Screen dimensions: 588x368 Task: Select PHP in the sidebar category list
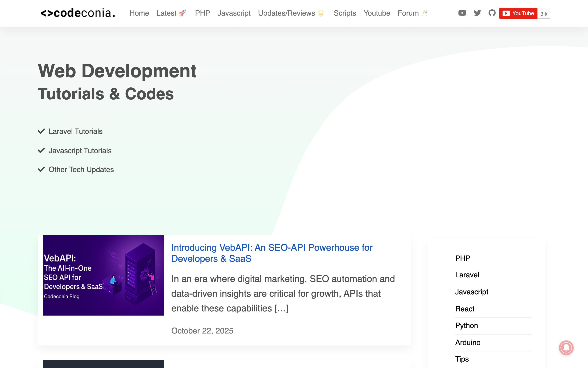[x=463, y=258]
